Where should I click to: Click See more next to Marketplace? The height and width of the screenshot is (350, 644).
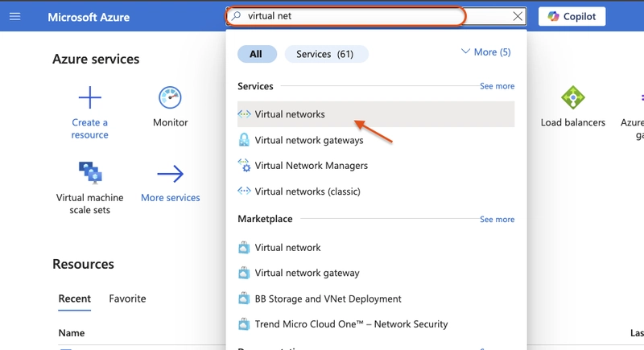(497, 220)
